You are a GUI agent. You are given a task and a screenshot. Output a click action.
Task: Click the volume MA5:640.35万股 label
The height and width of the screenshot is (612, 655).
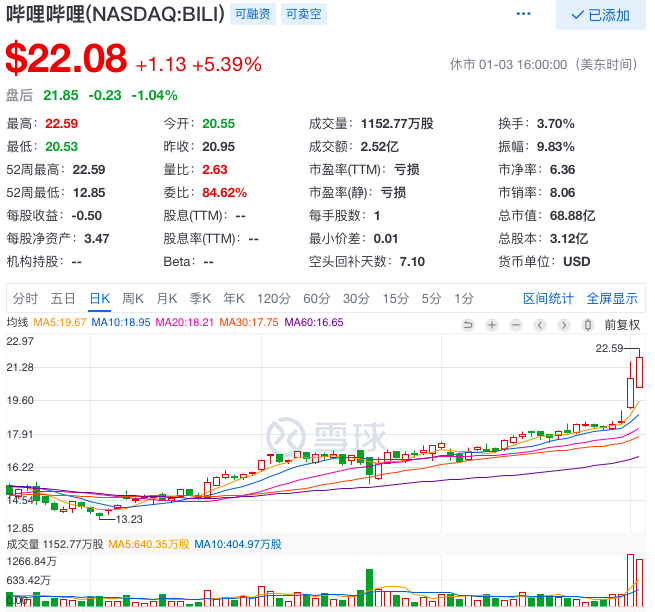(x=149, y=544)
